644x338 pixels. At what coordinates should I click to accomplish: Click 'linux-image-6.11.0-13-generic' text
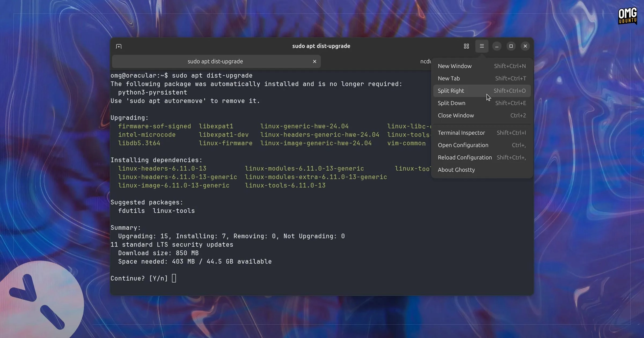tap(174, 186)
